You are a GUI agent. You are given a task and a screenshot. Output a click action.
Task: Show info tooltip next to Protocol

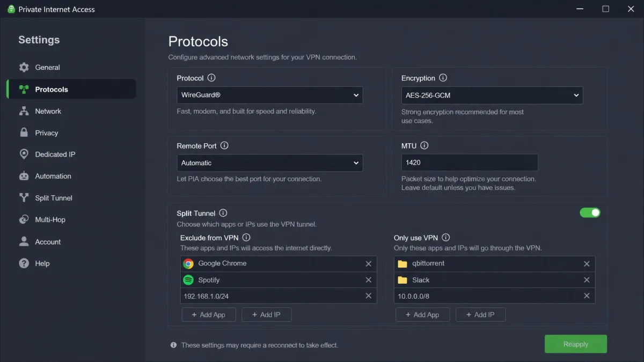[x=211, y=78]
